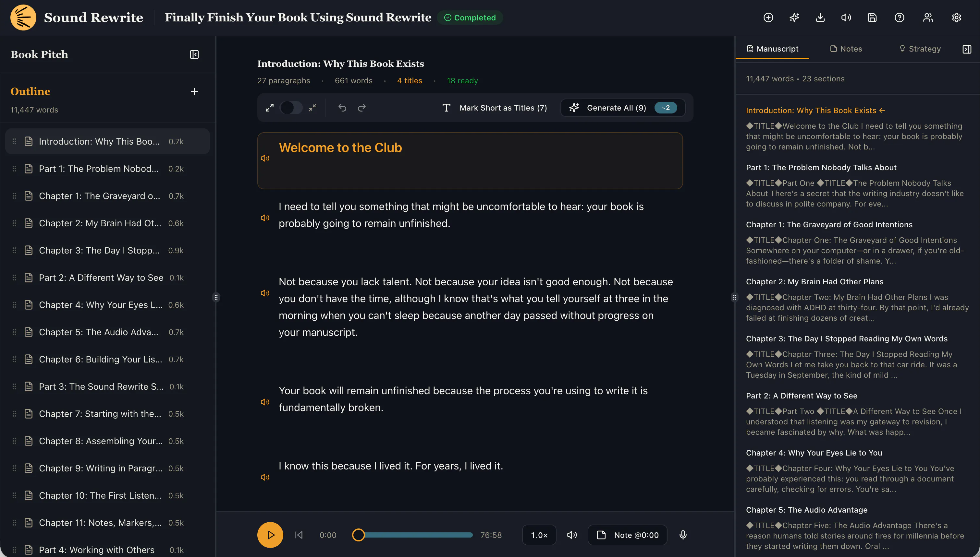The width and height of the screenshot is (980, 557).
Task: Select Chapter 6: Building Your Lis... outline item
Action: click(x=107, y=359)
